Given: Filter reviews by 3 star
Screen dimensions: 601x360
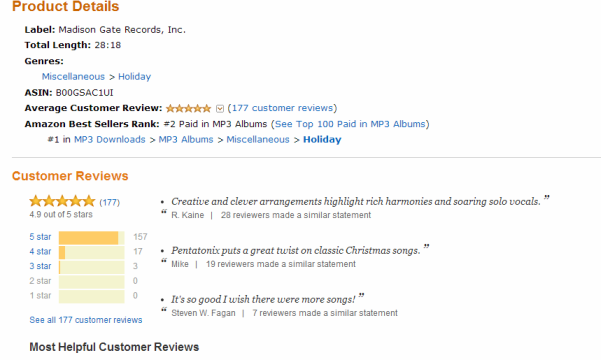Looking at the screenshot, I should click(x=40, y=266).
